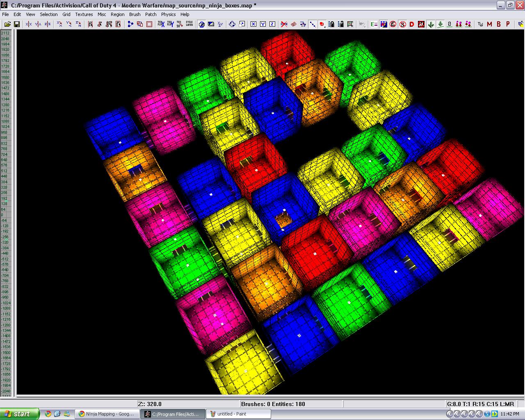Open the Textures menu
Image resolution: width=525 pixels, height=420 pixels.
[x=84, y=14]
